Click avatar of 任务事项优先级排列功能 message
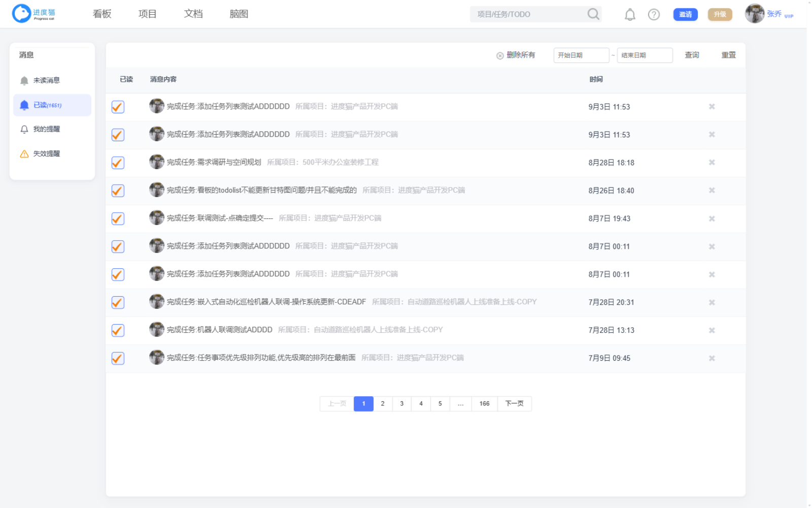The width and height of the screenshot is (812, 508). [x=157, y=358]
